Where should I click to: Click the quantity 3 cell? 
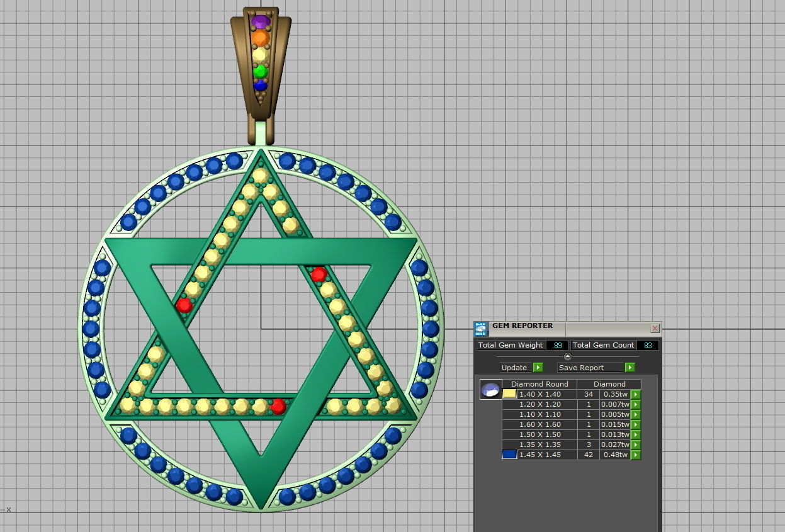589,444
